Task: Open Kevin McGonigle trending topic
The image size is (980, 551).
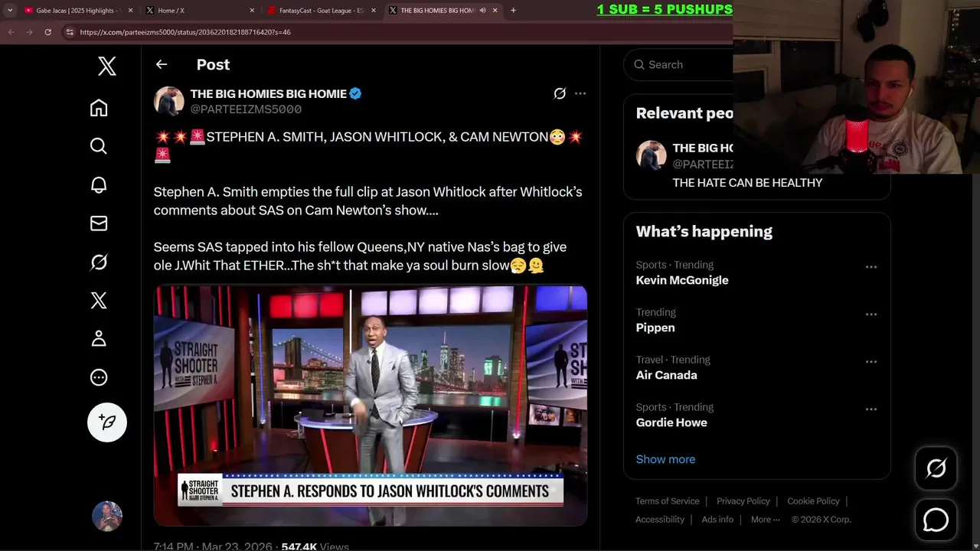Action: pyautogui.click(x=682, y=280)
